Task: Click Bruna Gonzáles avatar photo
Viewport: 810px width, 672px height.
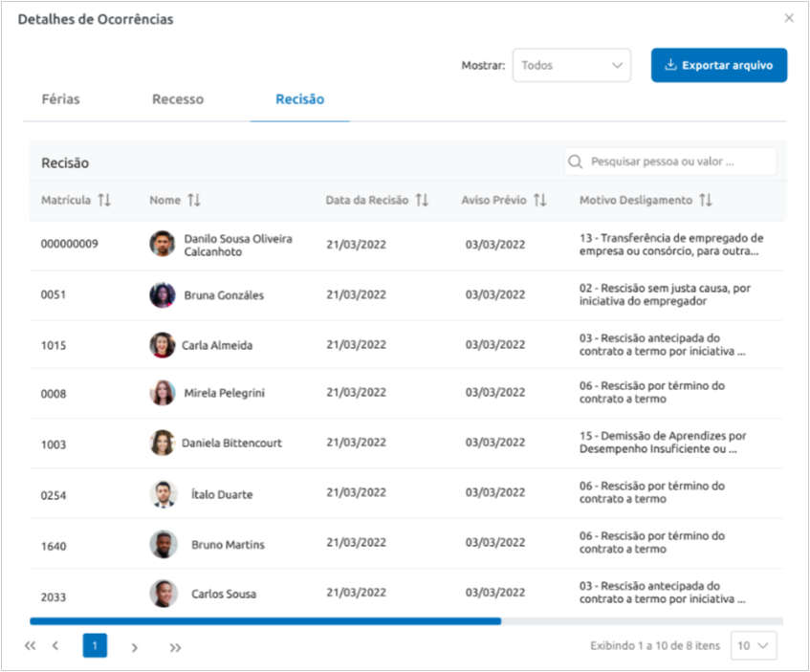Action: click(163, 294)
